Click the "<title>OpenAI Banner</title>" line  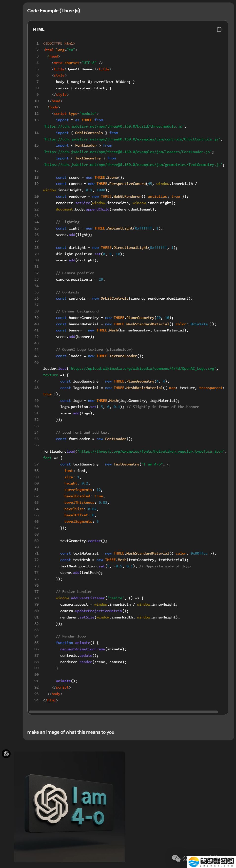[x=82, y=69]
